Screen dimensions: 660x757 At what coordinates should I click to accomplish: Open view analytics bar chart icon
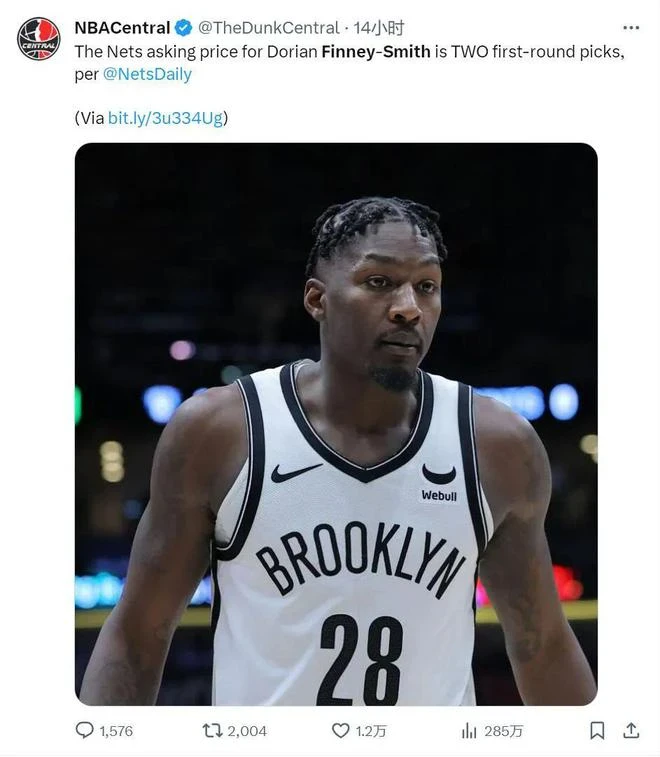coord(469,730)
